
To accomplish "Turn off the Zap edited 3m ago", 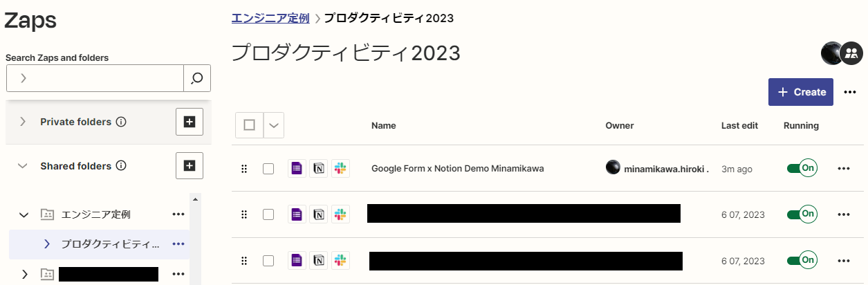I will click(x=802, y=168).
